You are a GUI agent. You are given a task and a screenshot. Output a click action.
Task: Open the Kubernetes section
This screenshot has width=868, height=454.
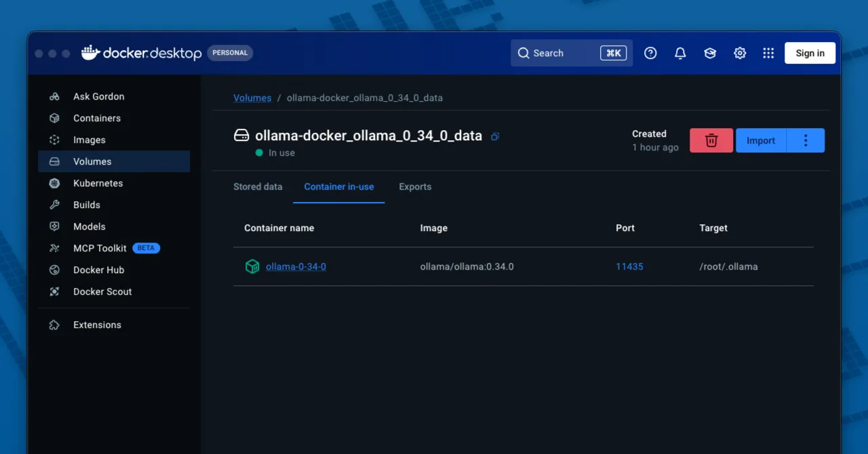click(114, 183)
